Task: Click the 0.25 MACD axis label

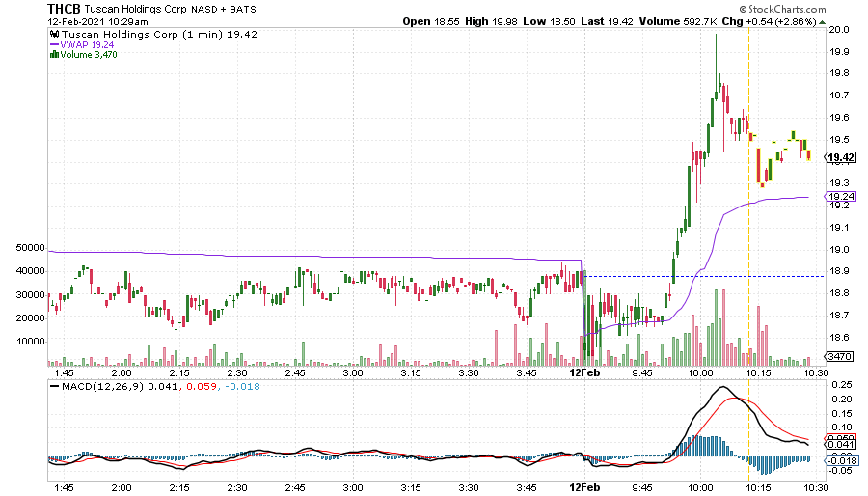Action: click(841, 385)
